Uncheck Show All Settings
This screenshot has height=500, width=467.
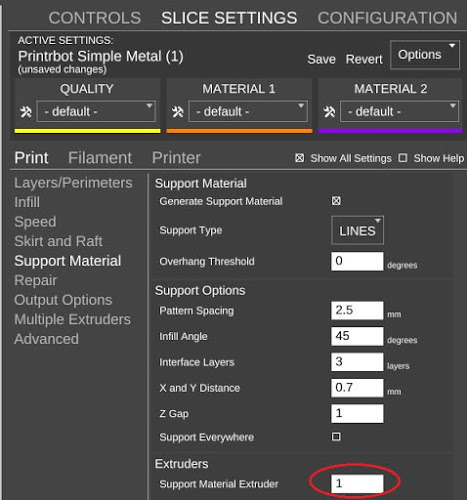coord(299,158)
